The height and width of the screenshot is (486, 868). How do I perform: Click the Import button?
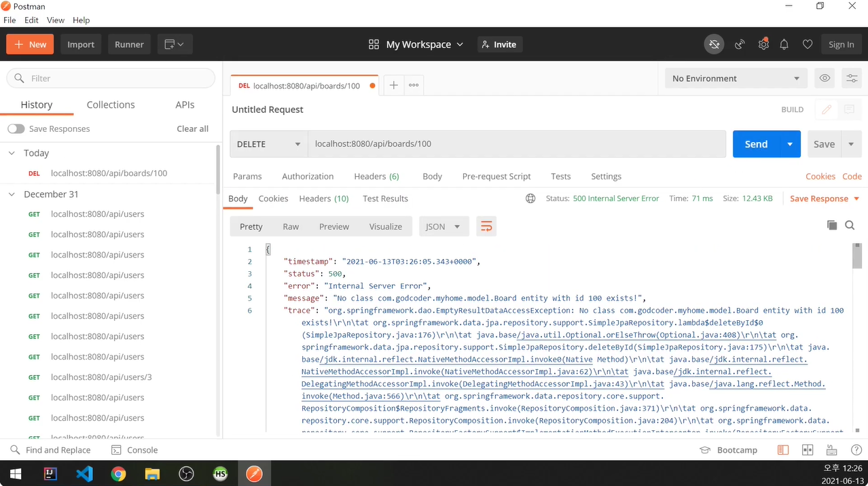point(81,44)
